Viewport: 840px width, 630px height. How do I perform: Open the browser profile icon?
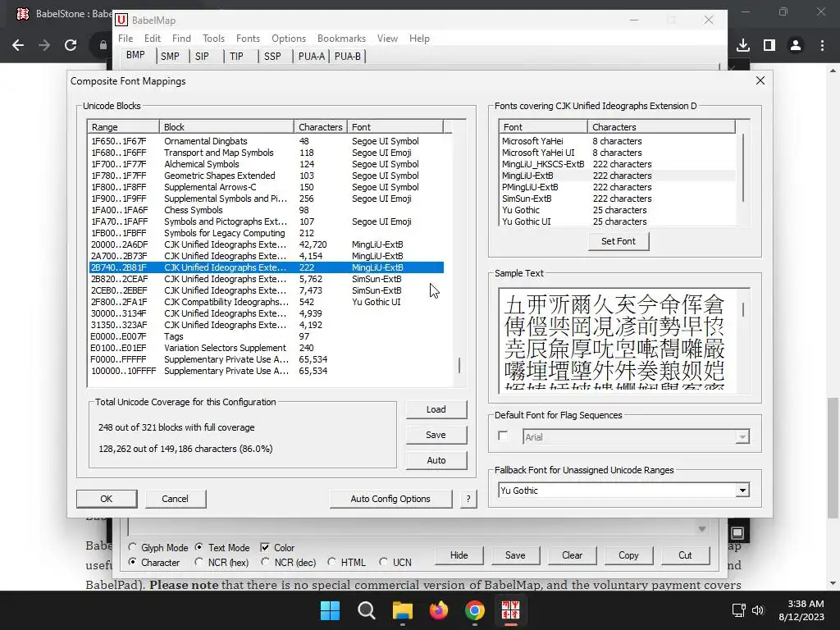click(796, 45)
